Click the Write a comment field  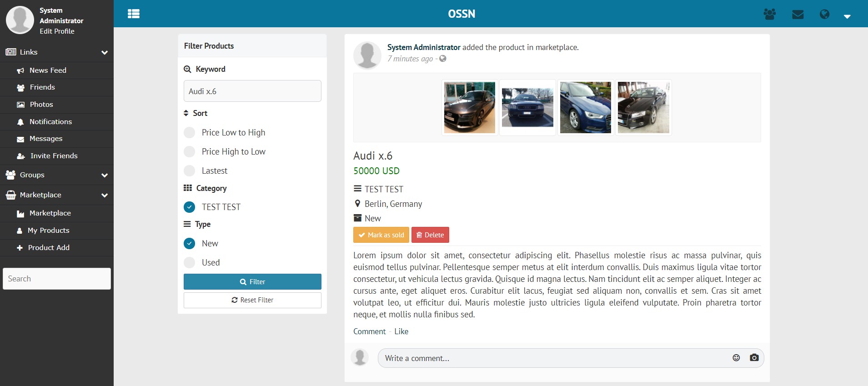click(x=555, y=358)
